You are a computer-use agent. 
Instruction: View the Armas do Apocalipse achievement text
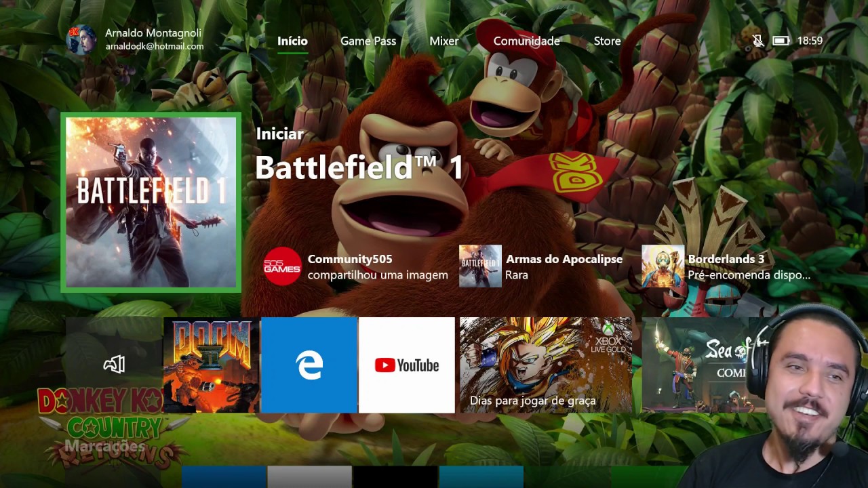tap(564, 267)
